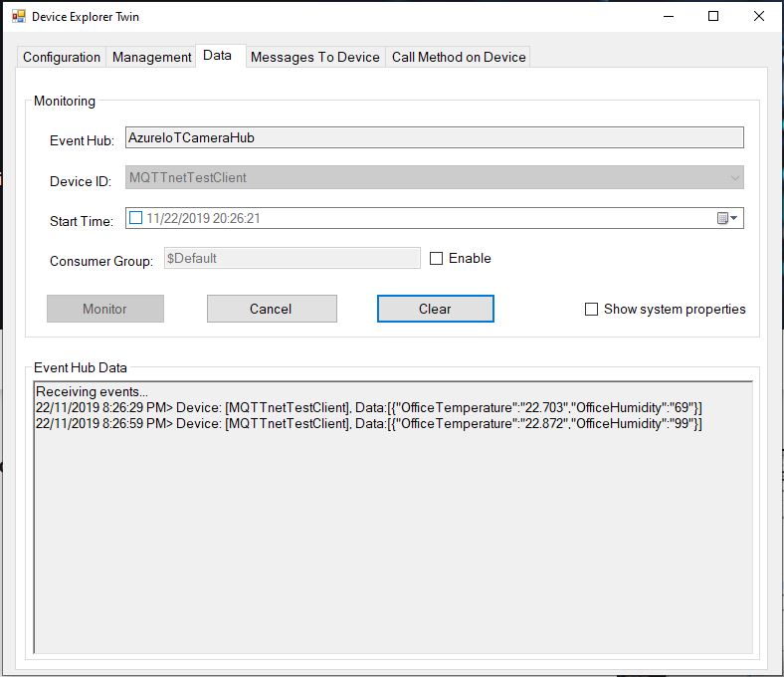784x677 pixels.
Task: Toggle the Start Time checkbox
Action: click(x=136, y=218)
